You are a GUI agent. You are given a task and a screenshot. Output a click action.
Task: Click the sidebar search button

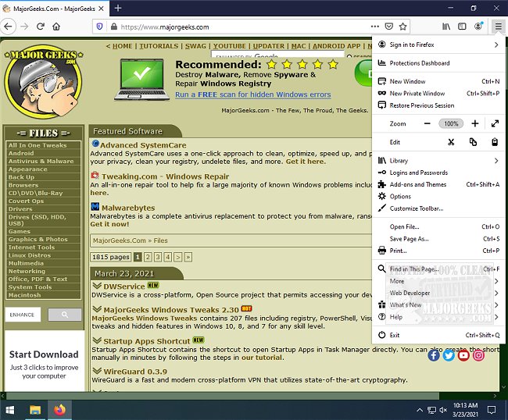pos(65,314)
